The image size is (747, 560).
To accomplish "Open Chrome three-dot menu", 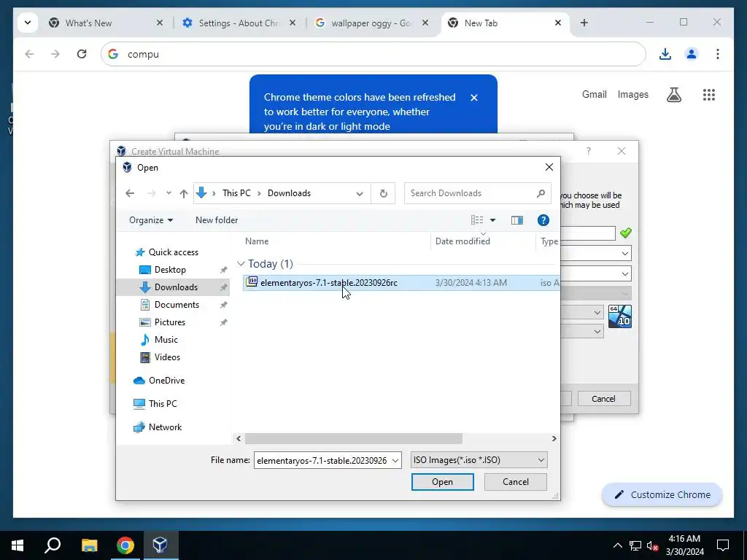I will tap(718, 54).
